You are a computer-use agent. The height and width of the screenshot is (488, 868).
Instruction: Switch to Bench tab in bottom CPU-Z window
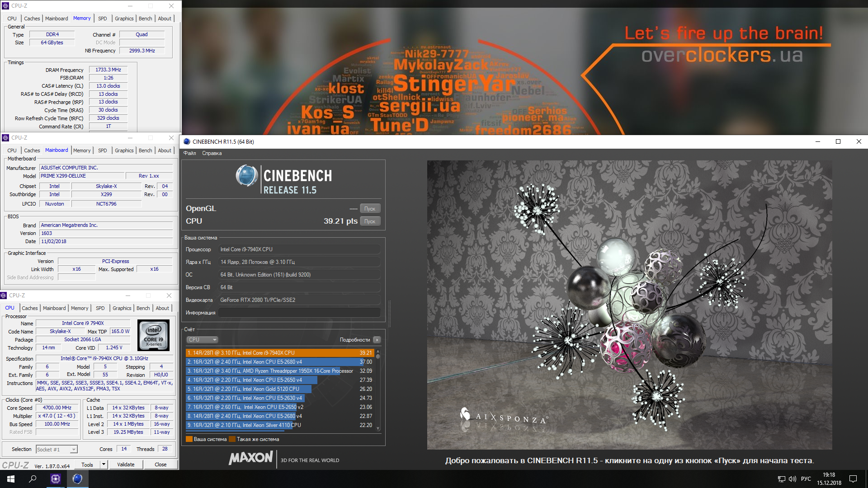(x=143, y=308)
